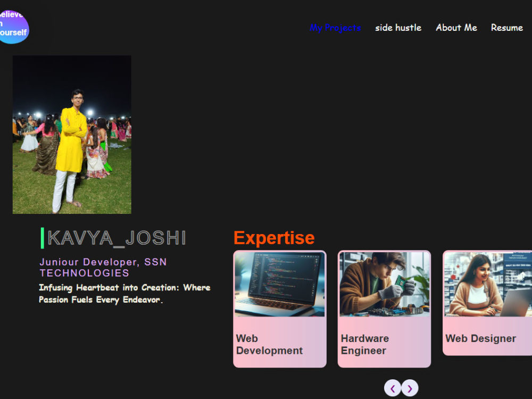Select the Web Designer card image
The width and height of the screenshot is (532, 399).
coord(488,284)
